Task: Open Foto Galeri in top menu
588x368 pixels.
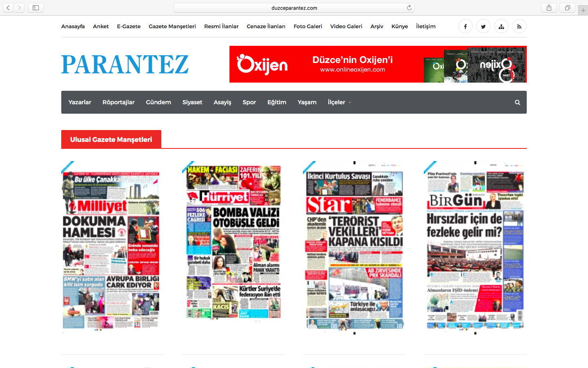Action: coord(308,27)
